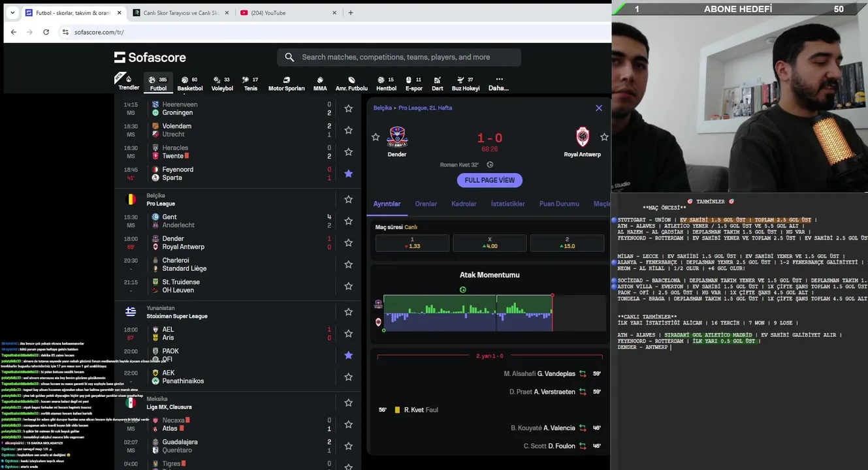Toggle favorite star for Heracles - Twente
868x470 pixels.
pos(348,151)
